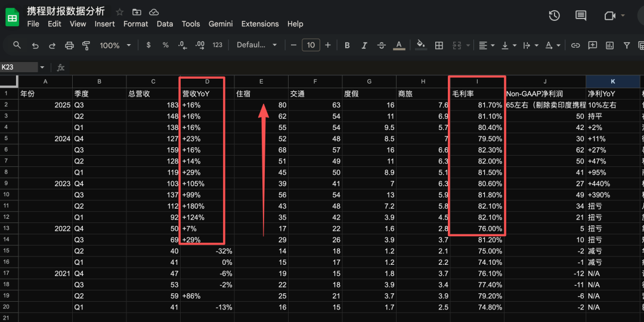Image resolution: width=644 pixels, height=322 pixels.
Task: Toggle bold formatting
Action: pos(347,45)
